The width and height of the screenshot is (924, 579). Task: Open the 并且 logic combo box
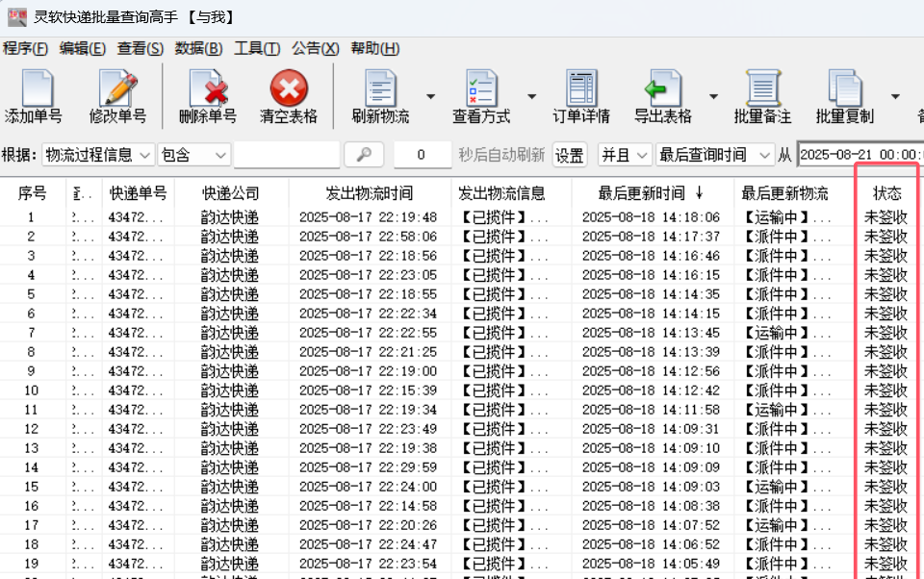624,155
